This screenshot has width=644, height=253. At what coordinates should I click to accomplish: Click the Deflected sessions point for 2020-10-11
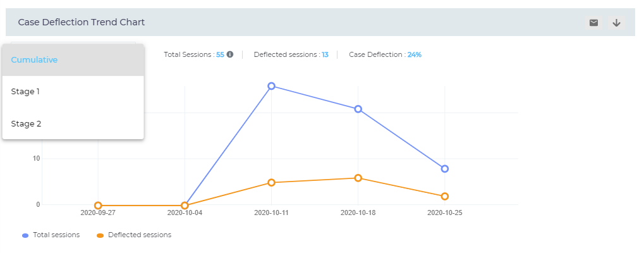click(271, 183)
